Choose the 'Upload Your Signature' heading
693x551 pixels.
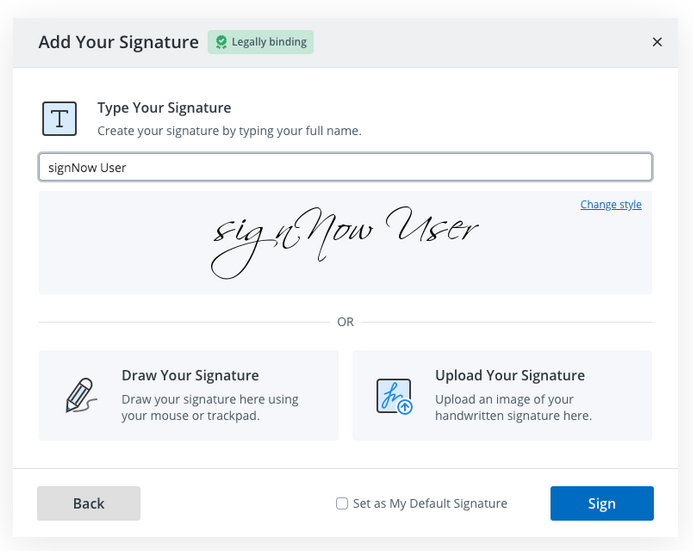coord(510,376)
